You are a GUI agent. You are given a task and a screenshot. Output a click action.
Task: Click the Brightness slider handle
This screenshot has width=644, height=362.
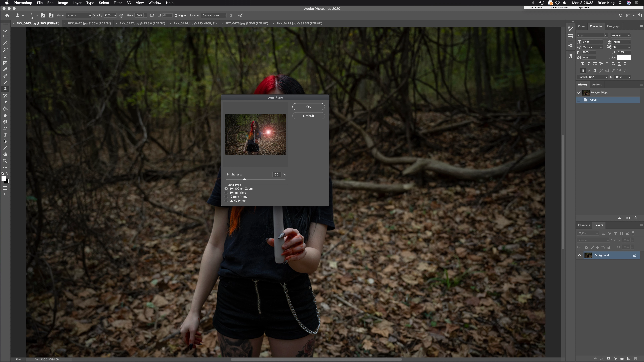[245, 179]
